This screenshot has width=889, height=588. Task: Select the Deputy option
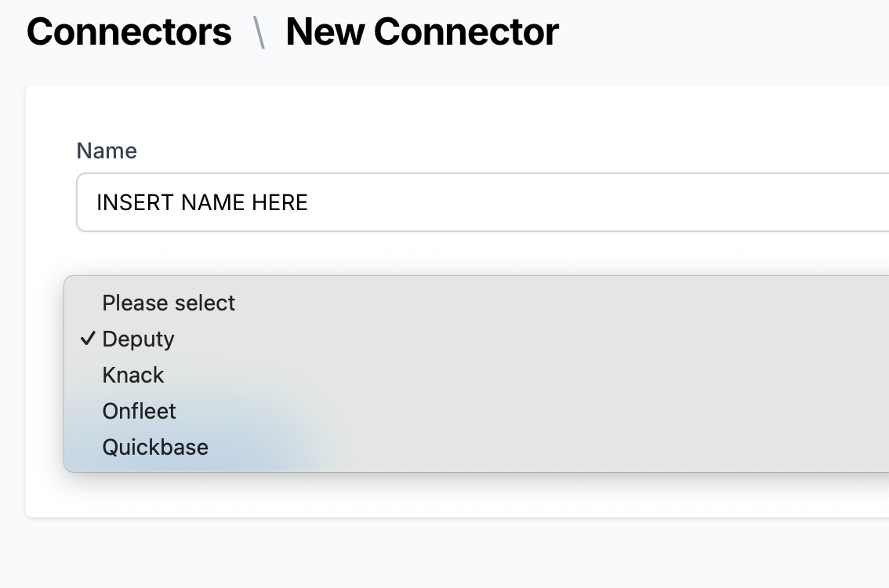(x=138, y=339)
